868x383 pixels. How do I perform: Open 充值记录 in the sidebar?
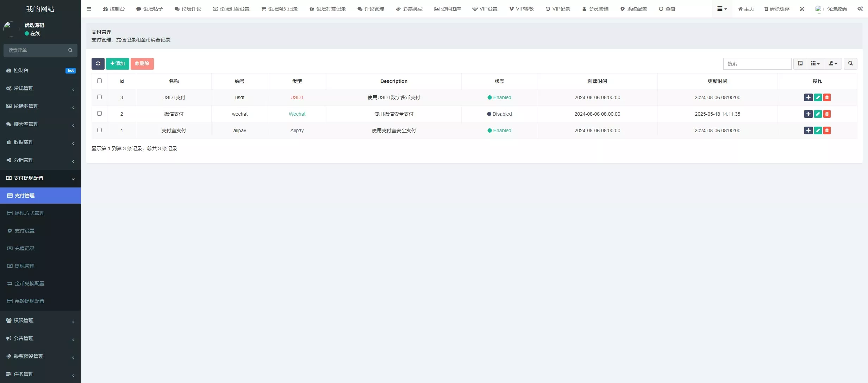(x=24, y=248)
